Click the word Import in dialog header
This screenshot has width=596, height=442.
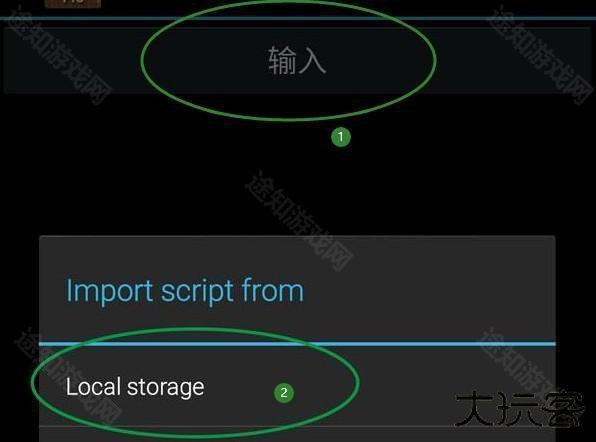click(x=109, y=291)
